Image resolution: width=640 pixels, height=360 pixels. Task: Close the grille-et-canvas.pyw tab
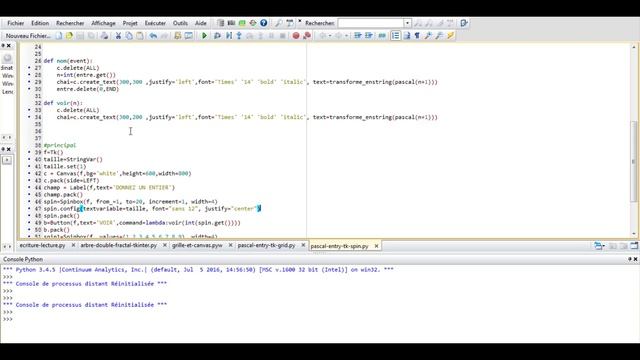click(230, 245)
